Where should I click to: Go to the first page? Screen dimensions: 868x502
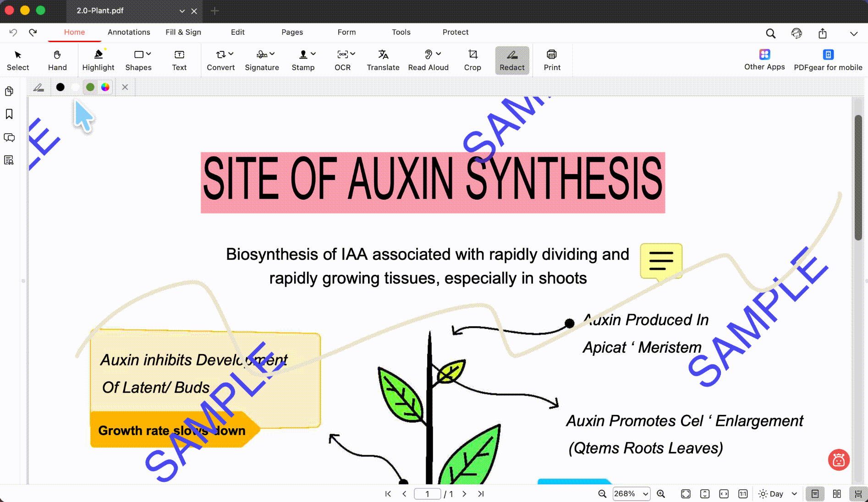click(x=388, y=494)
